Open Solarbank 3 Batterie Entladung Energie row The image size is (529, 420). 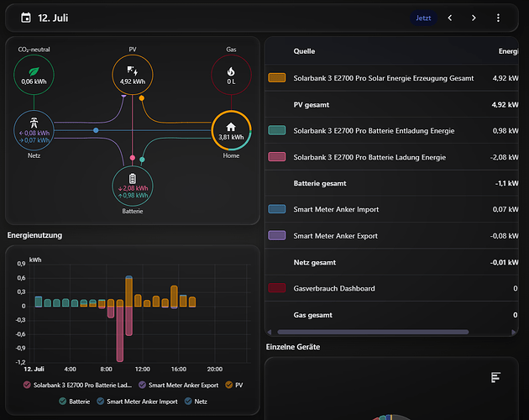tap(391, 131)
